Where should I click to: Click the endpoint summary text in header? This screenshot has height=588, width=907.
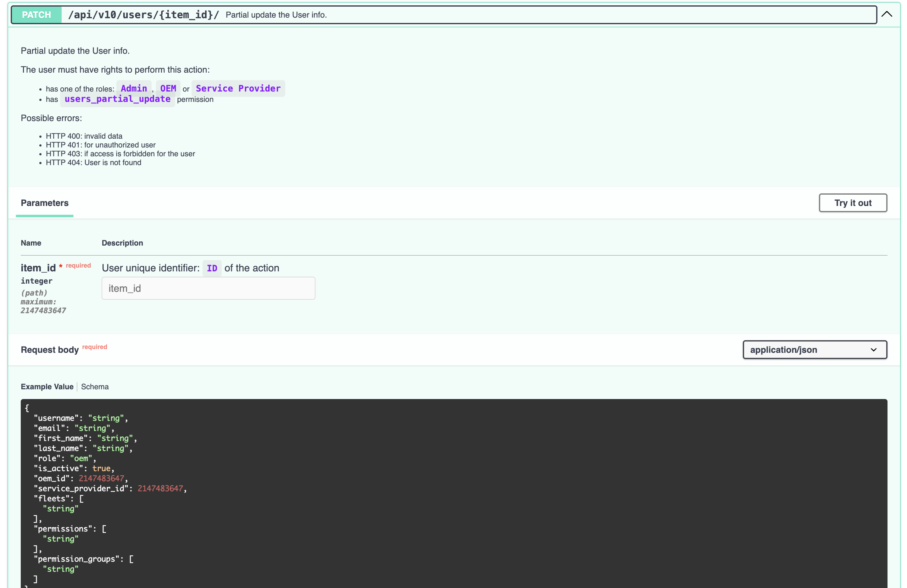tap(276, 15)
